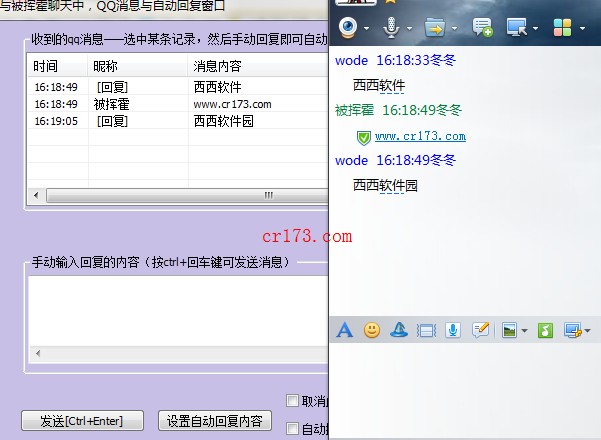
Task: Open QQ apps colorful grid icon
Action: click(563, 28)
